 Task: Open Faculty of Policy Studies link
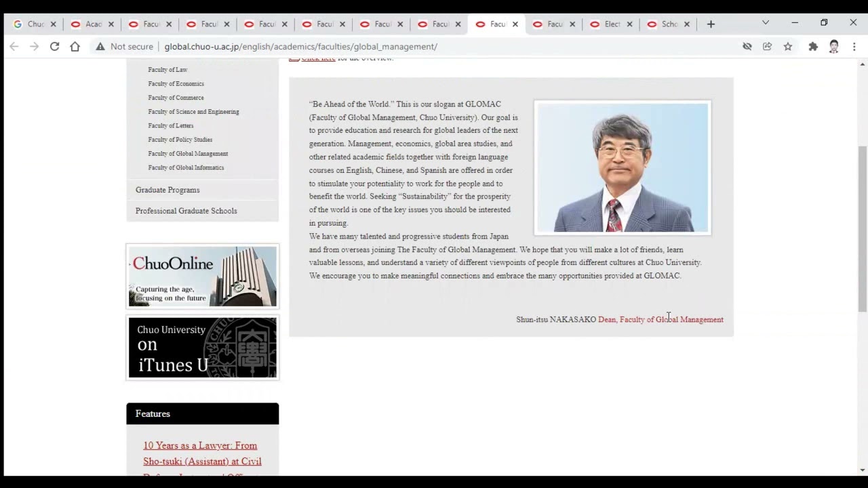pos(180,140)
